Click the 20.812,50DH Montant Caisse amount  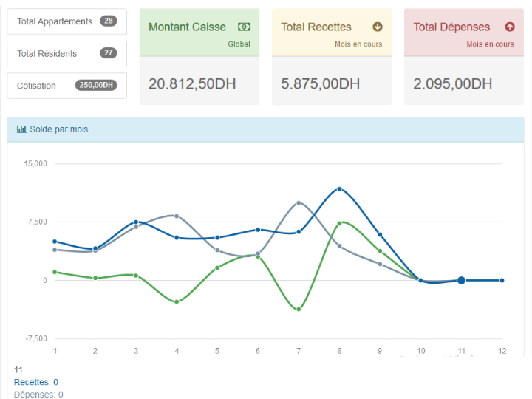192,83
